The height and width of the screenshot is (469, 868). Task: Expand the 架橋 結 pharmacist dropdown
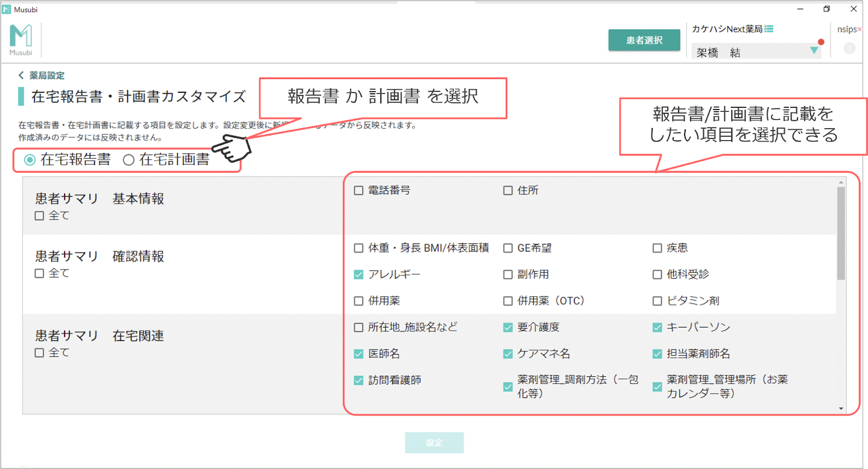click(x=814, y=50)
